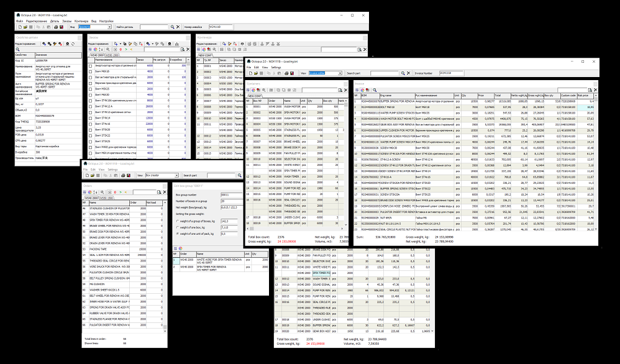Open the Настройки menu
The image size is (620, 364).
coord(106,21)
